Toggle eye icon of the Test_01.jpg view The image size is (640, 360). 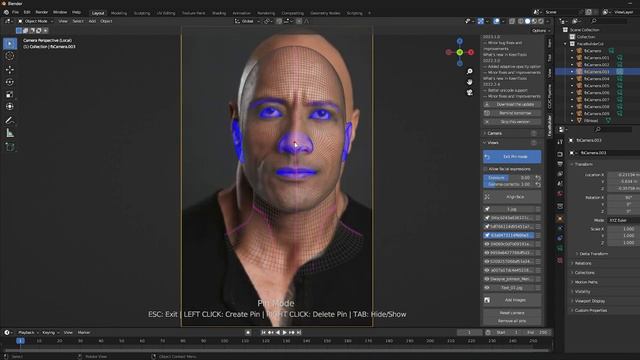(487, 288)
